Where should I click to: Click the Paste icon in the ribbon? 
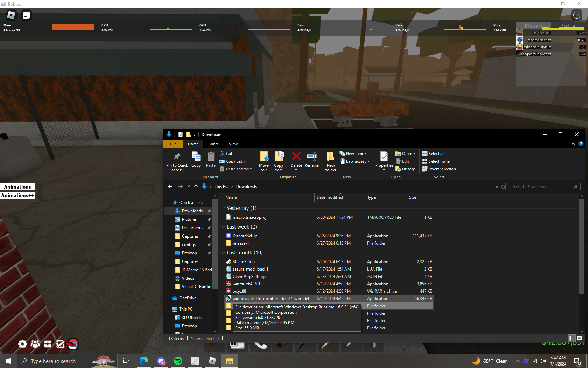(211, 160)
